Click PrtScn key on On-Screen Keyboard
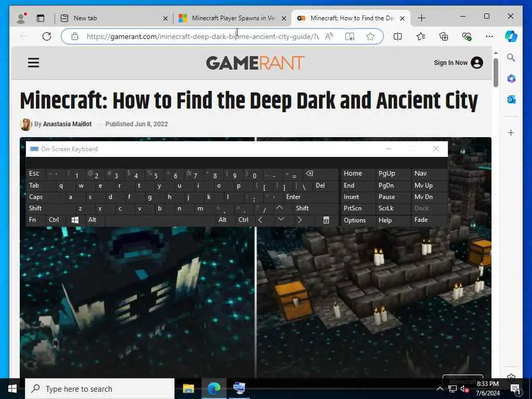This screenshot has width=532, height=399. pyautogui.click(x=357, y=208)
